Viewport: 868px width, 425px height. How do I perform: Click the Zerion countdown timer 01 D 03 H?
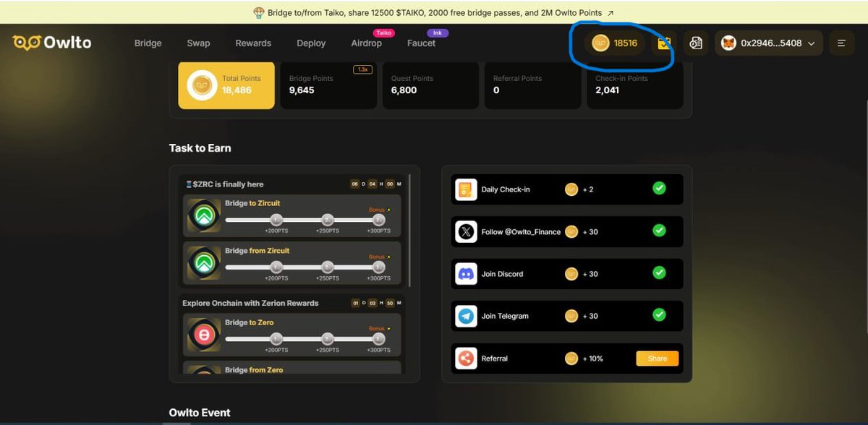click(x=376, y=303)
